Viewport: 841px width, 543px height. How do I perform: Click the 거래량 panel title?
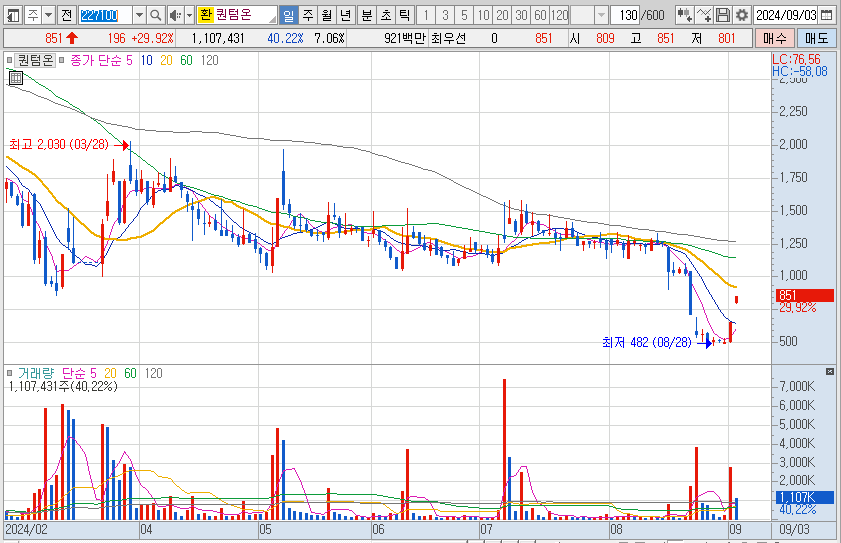coord(36,373)
